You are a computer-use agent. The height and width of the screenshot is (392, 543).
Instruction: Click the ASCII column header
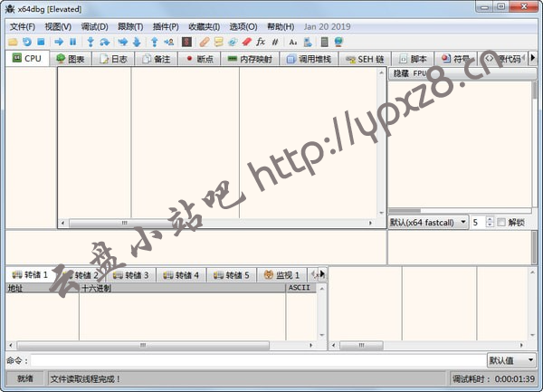point(301,288)
